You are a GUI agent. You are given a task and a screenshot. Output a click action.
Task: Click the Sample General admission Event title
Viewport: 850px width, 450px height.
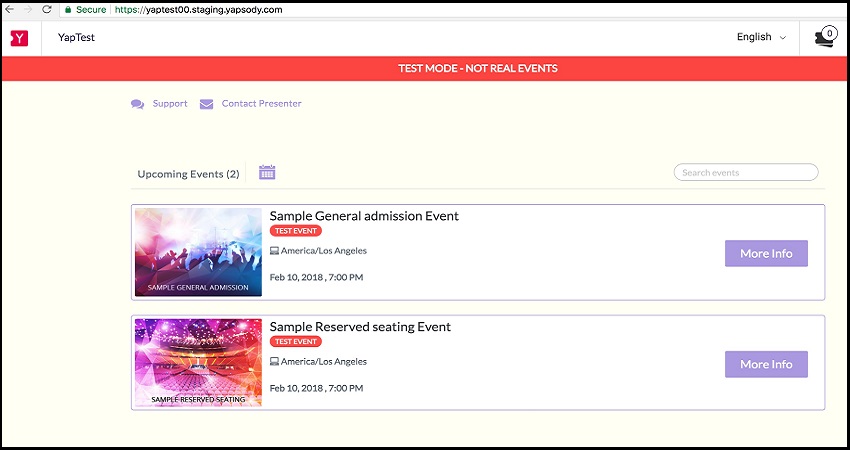[364, 216]
